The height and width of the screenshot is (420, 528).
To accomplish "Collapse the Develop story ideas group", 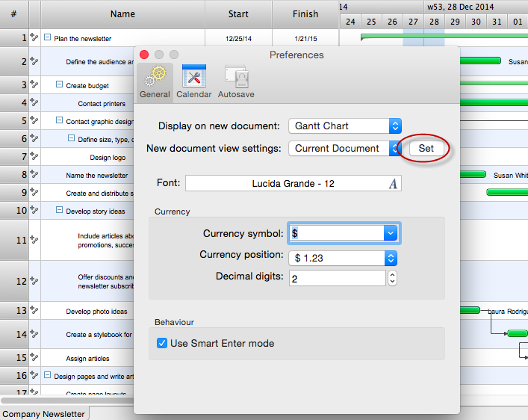I will click(59, 210).
